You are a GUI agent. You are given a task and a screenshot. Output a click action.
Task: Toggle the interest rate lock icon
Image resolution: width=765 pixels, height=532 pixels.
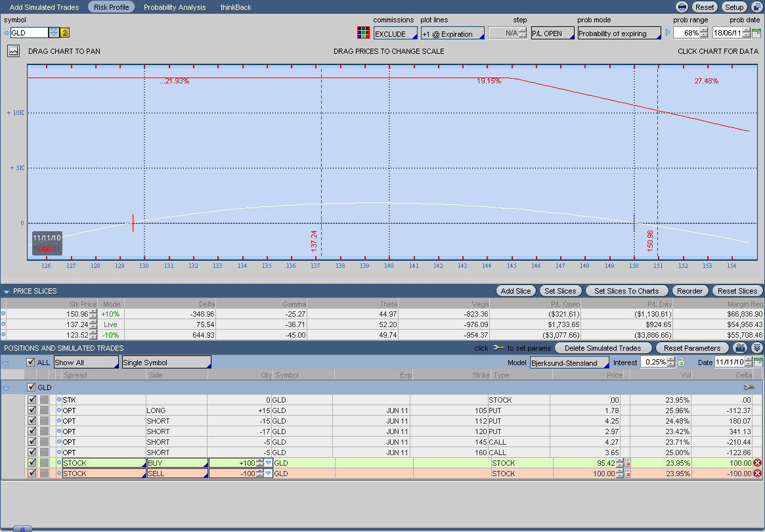coord(680,363)
